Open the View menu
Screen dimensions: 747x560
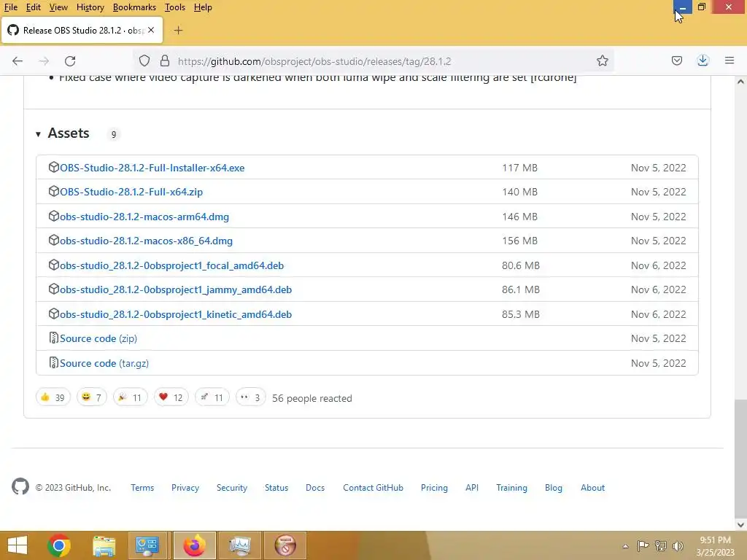[58, 7]
